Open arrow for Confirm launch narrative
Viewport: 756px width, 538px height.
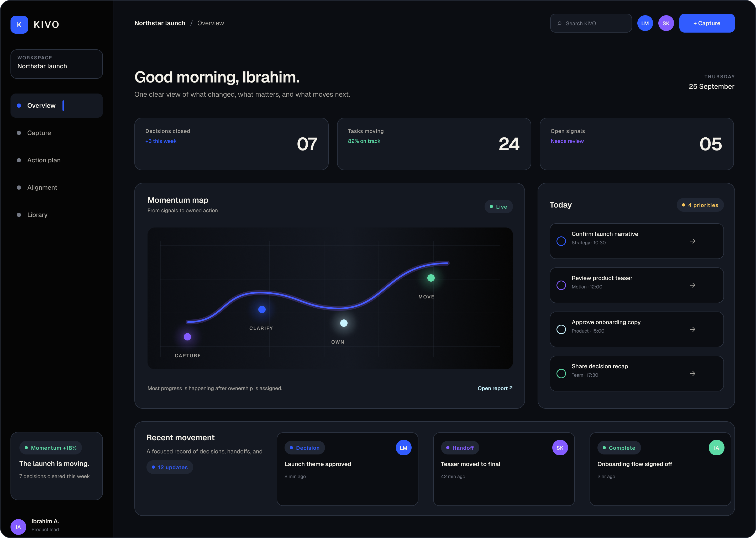coord(692,241)
